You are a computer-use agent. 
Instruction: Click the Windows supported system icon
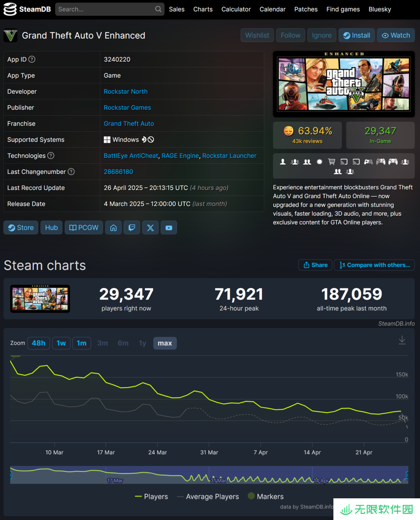[x=107, y=140]
